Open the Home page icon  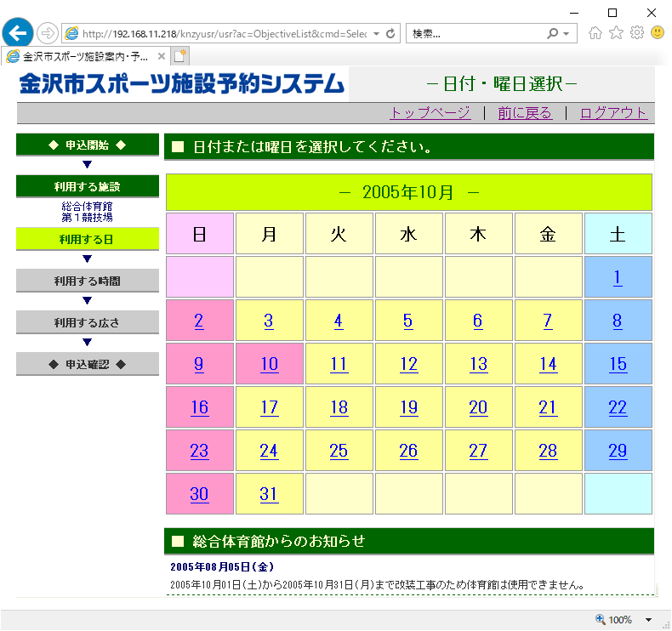point(595,32)
